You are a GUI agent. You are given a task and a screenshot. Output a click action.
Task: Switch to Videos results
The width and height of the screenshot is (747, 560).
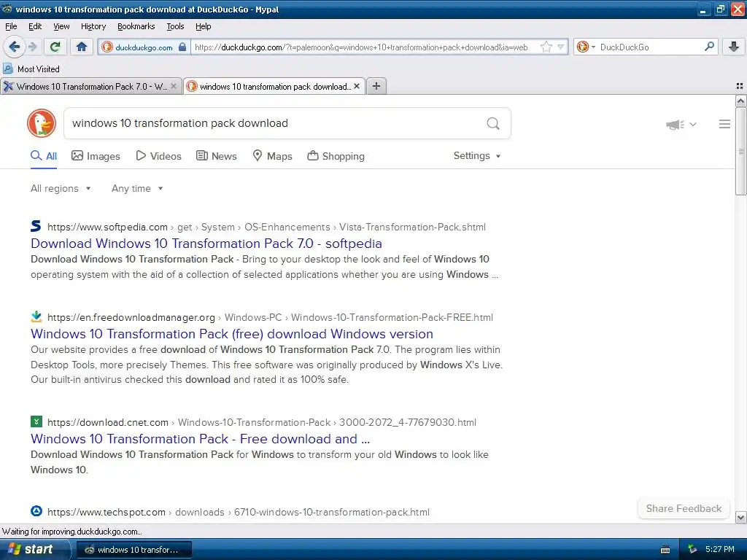tap(158, 156)
